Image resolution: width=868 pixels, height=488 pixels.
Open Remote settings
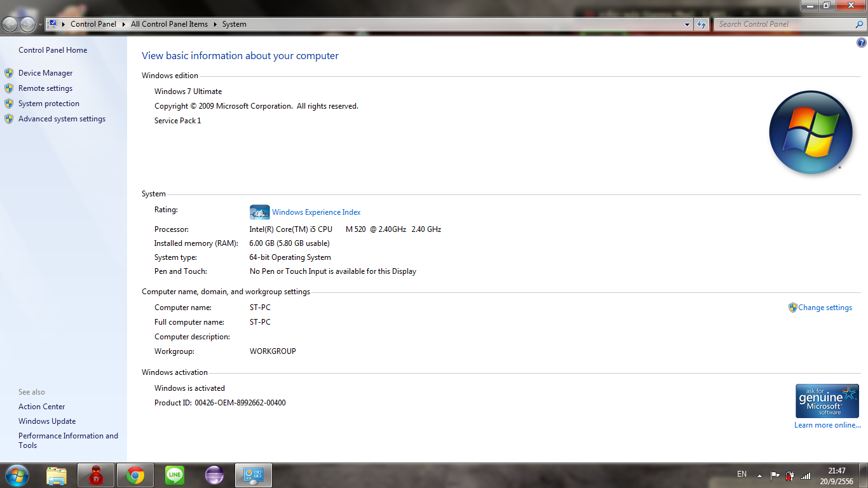(45, 88)
